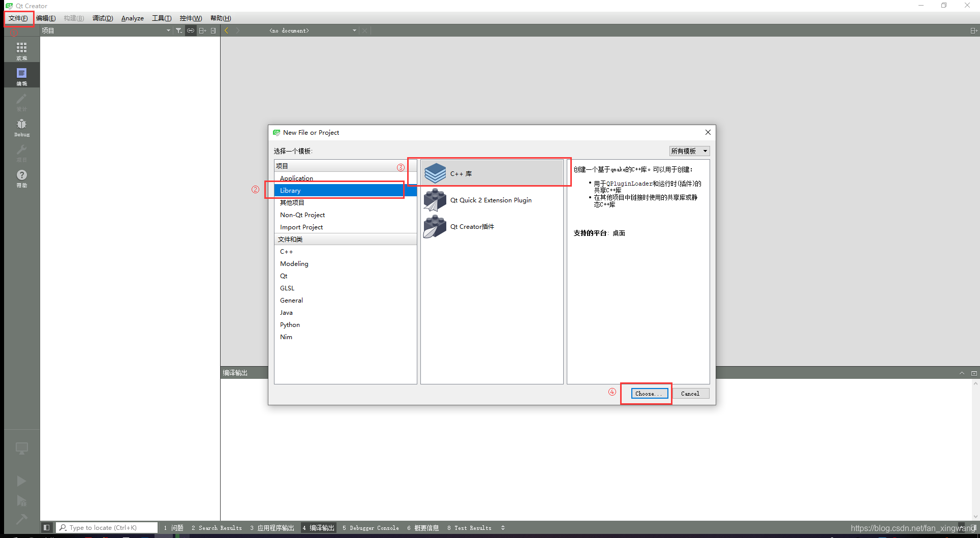Open the 8 Test Results pane
Screen dimensions: 980x538
(x=469, y=528)
